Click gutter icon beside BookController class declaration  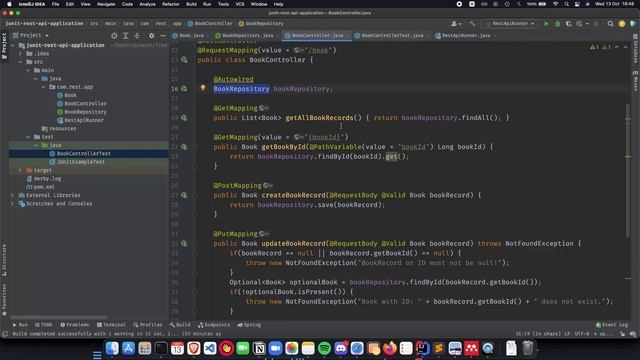click(x=184, y=60)
